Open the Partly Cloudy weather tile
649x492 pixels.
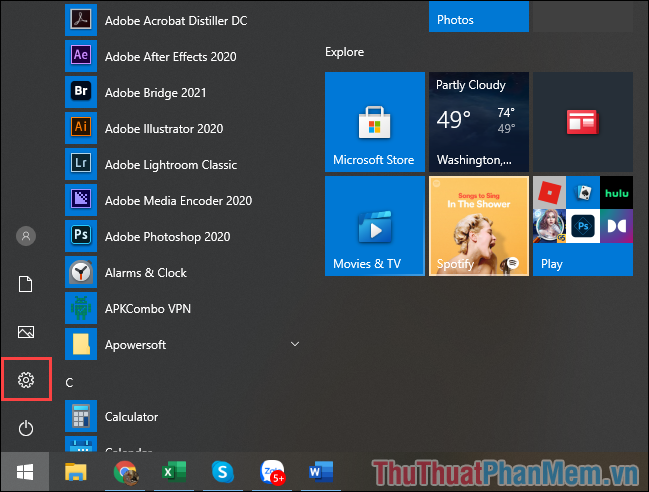pos(478,122)
